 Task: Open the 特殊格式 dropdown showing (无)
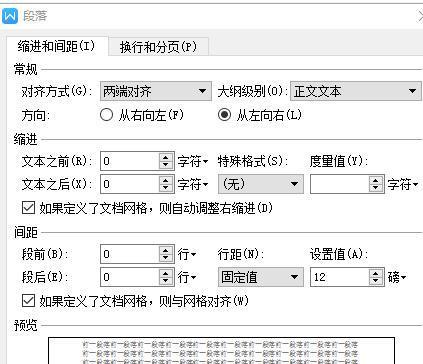tap(261, 184)
